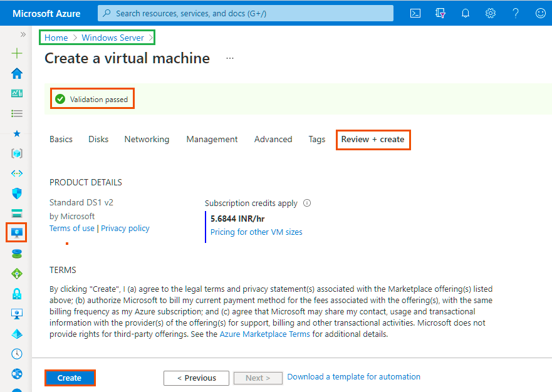
Task: Open Cloud Shell from the top bar
Action: click(x=415, y=13)
